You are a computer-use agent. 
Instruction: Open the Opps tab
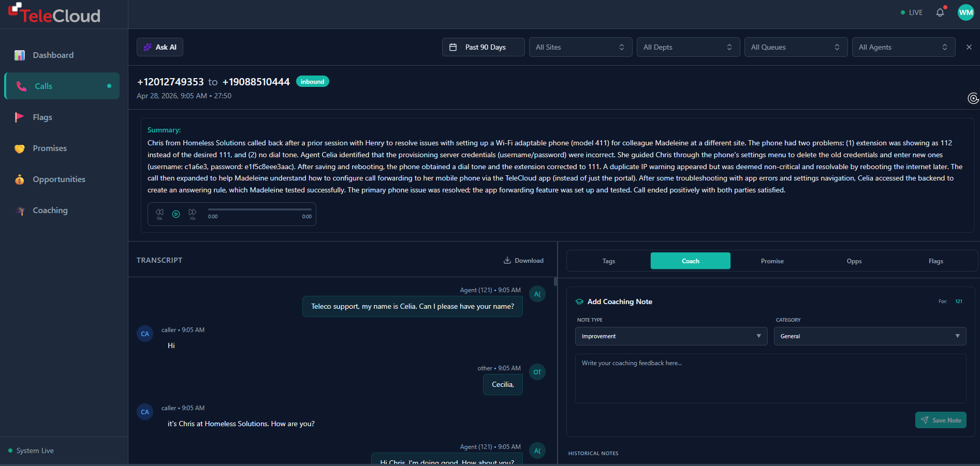point(854,261)
